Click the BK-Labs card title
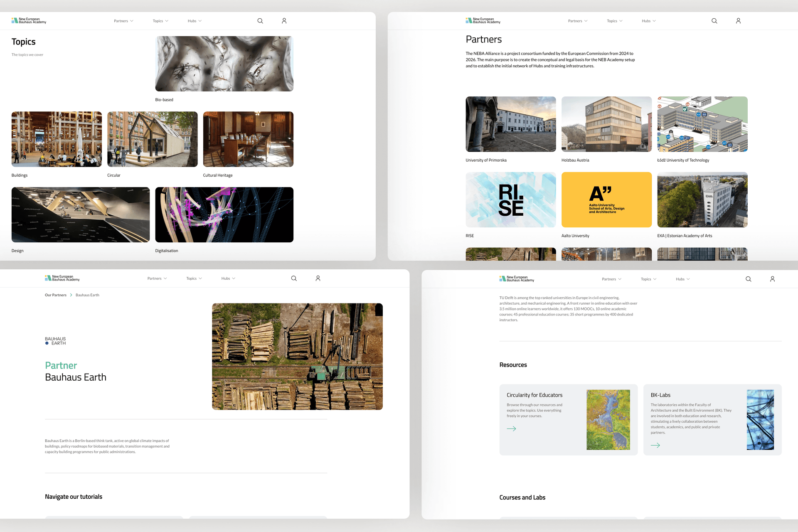This screenshot has width=798, height=532. click(660, 395)
